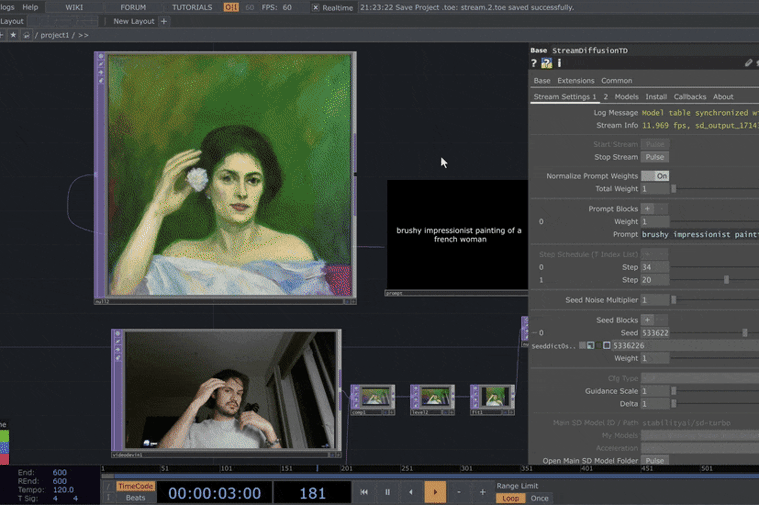Step forward one frame with plus button
Screen dimensions: 759x505
pos(483,492)
